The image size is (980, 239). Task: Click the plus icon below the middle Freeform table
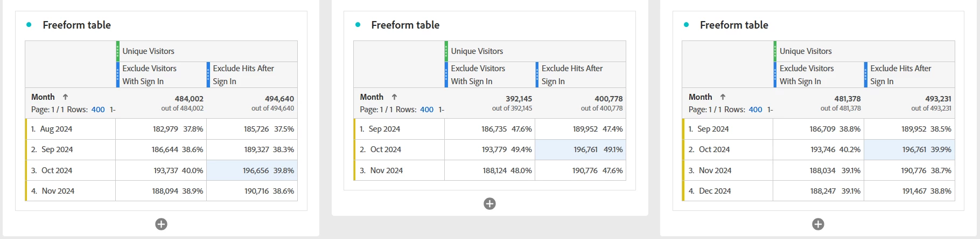point(489,203)
